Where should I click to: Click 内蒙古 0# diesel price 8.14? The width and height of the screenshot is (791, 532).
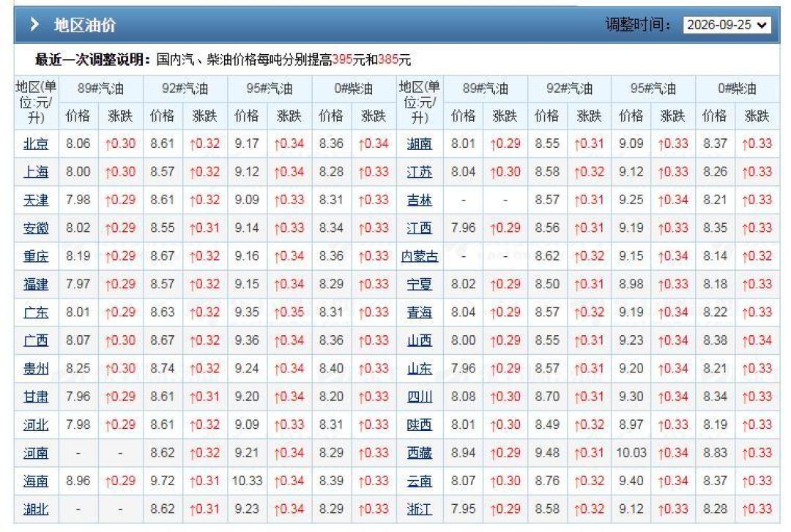(x=715, y=256)
